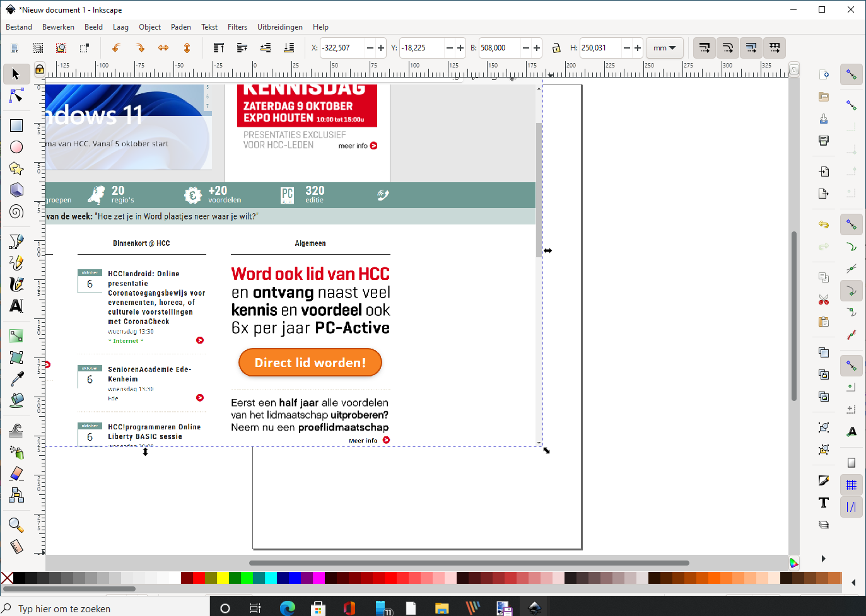Click the color-managed view indicator

(x=794, y=562)
